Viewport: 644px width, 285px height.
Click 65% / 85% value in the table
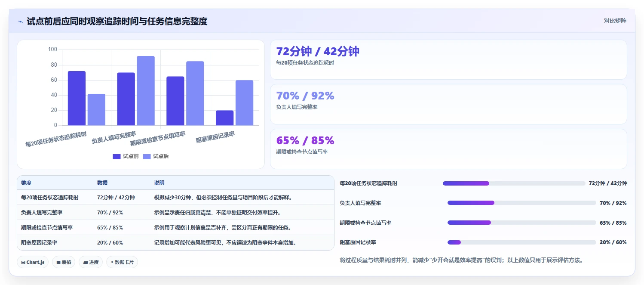110,228
